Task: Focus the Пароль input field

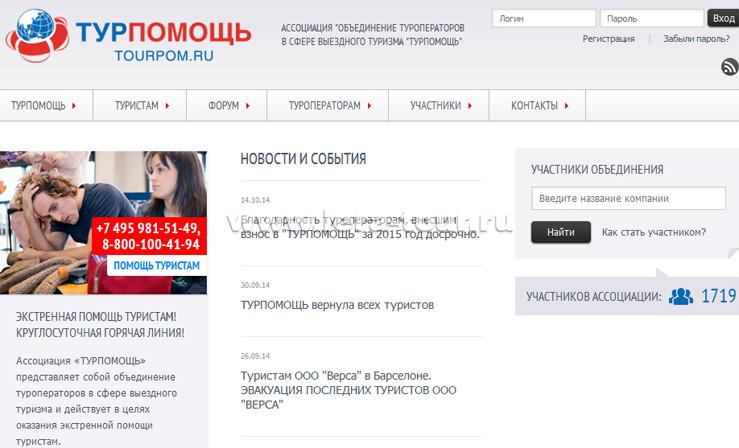Action: pos(652,18)
